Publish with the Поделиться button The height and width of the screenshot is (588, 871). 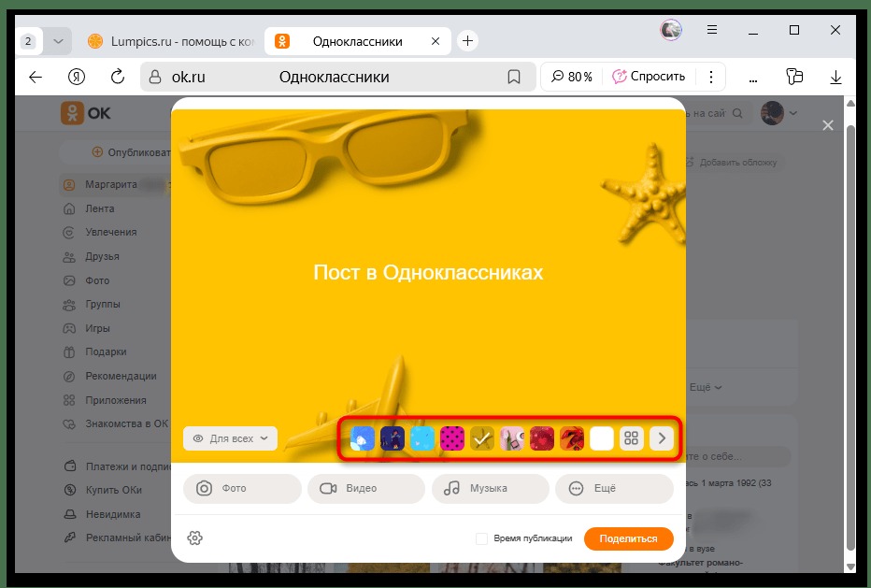[628, 538]
